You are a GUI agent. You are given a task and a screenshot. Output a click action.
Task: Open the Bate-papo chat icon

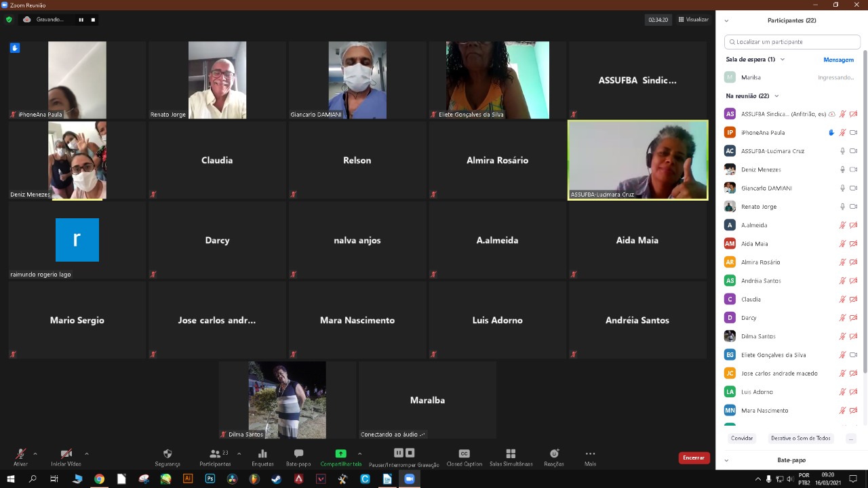298,453
